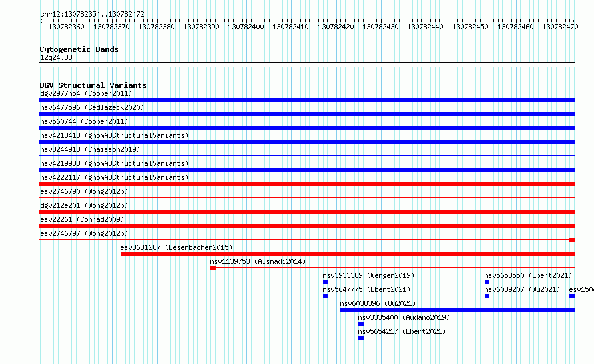Click ruler position 130782430
The width and height of the screenshot is (594, 364).
[x=380, y=27]
